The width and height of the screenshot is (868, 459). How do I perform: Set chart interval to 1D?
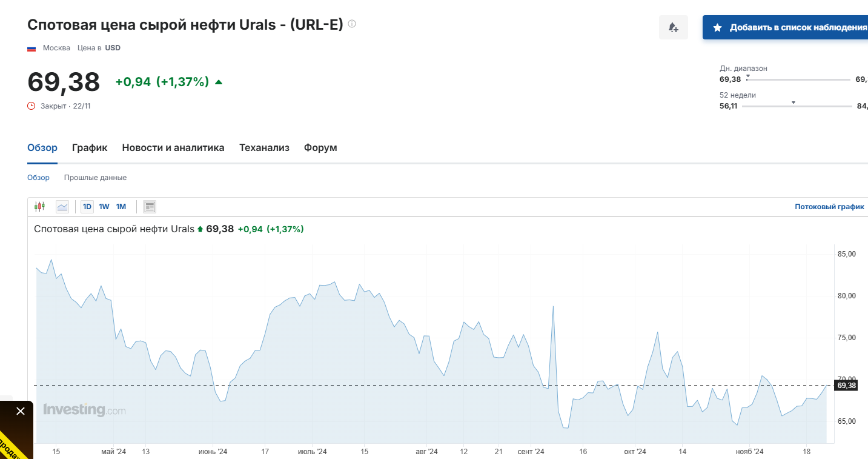coord(87,207)
